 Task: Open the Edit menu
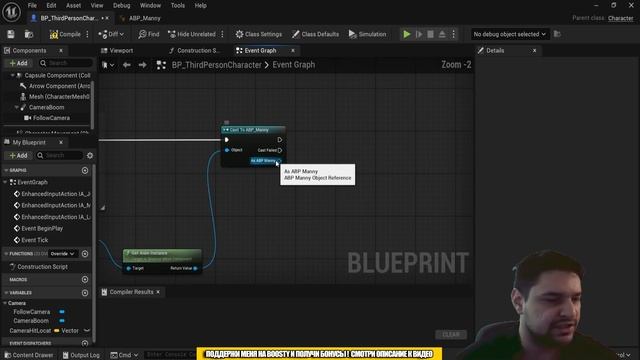pos(51,5)
